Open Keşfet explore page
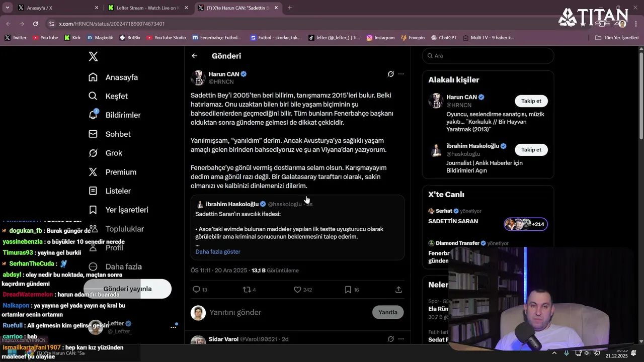 coord(108,96)
